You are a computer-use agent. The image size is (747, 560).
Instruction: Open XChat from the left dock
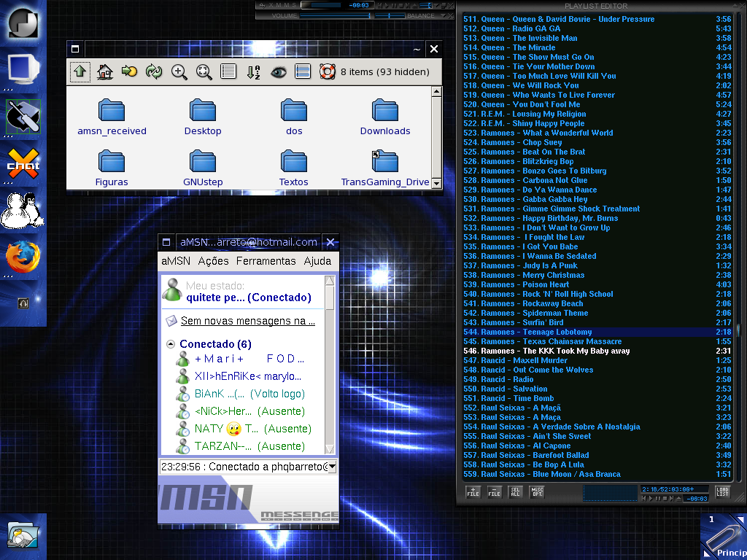pyautogui.click(x=23, y=163)
